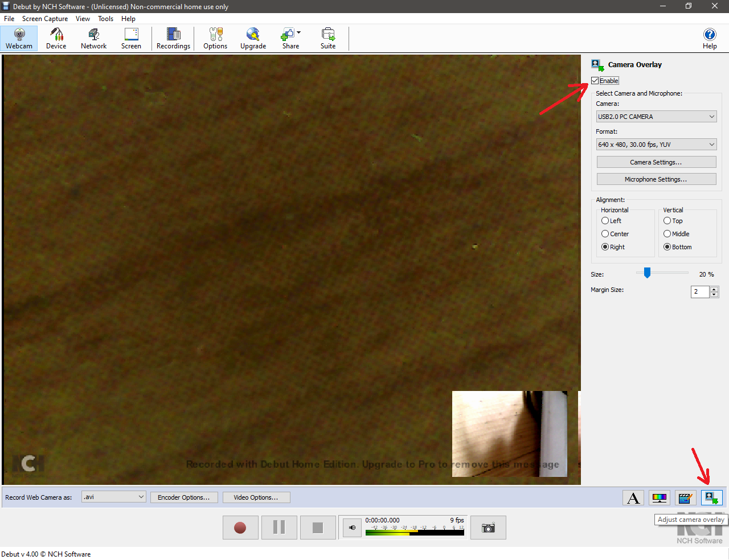Open the Tools menu
This screenshot has width=729, height=560.
click(x=105, y=19)
